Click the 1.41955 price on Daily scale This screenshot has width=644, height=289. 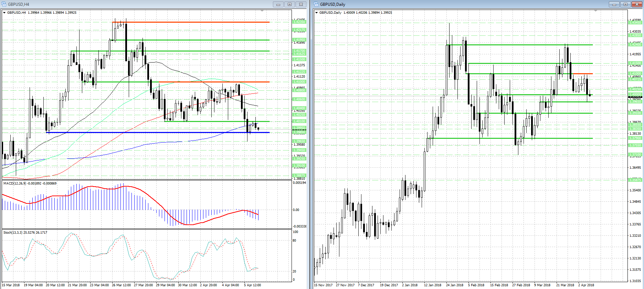coord(635,54)
